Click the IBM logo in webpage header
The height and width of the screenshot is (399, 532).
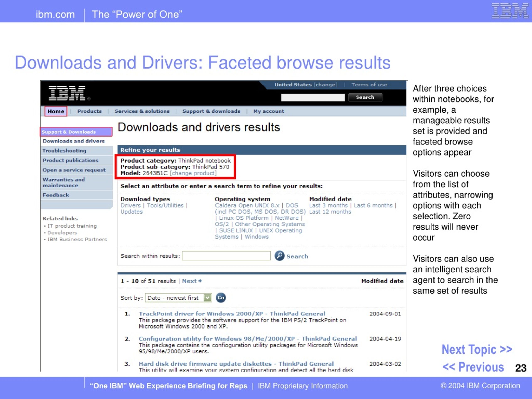(x=67, y=93)
